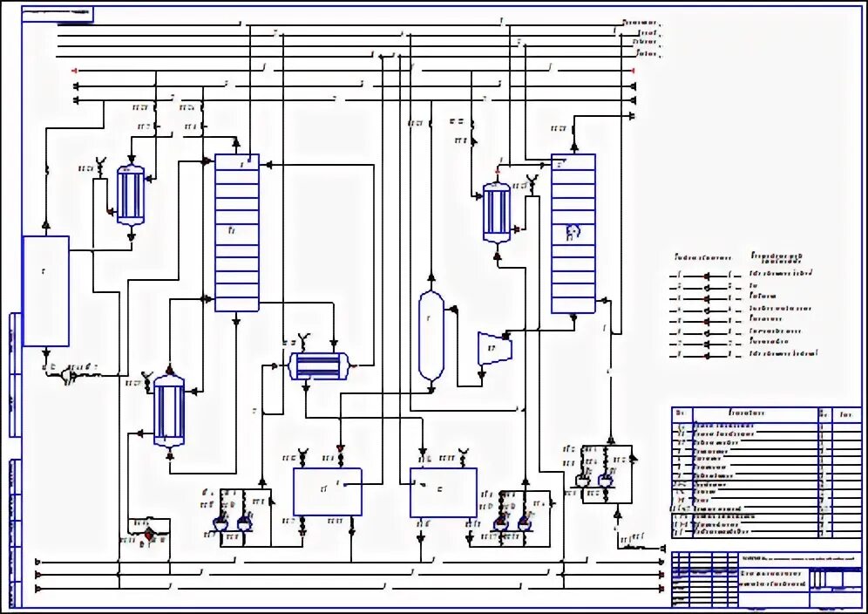868x614 pixels.
Task: Select the right red-marked pump below right tank
Action: pos(525,523)
